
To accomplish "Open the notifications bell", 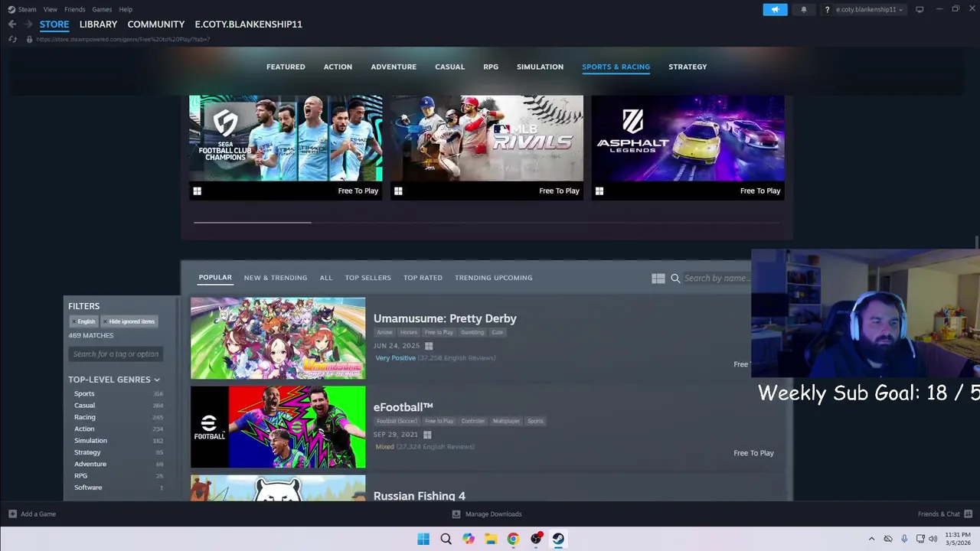I will (x=804, y=9).
